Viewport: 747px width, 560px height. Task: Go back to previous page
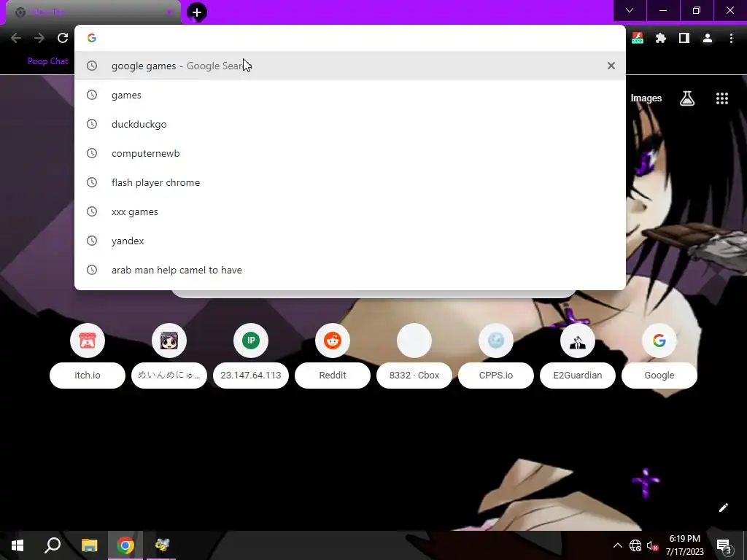pyautogui.click(x=16, y=38)
